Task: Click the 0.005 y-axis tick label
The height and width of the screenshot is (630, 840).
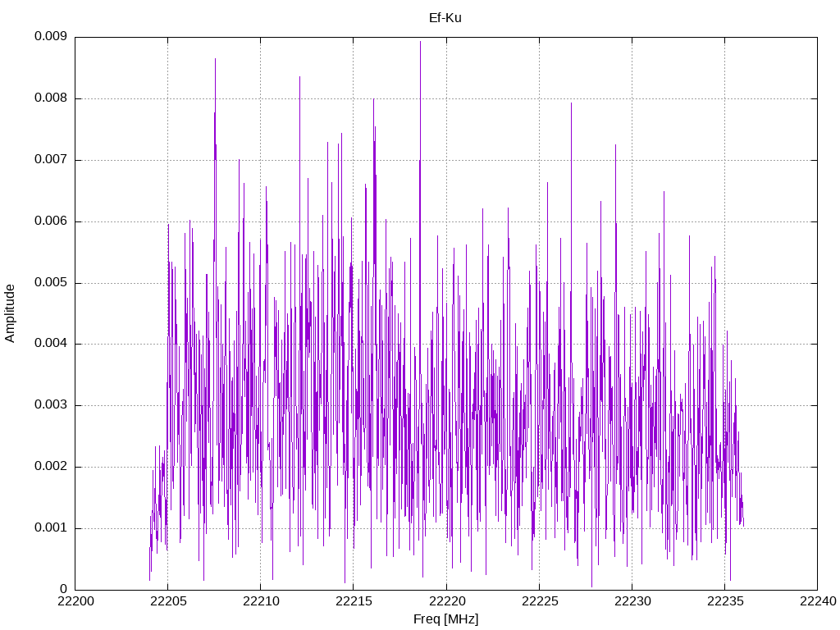Action: coord(51,282)
